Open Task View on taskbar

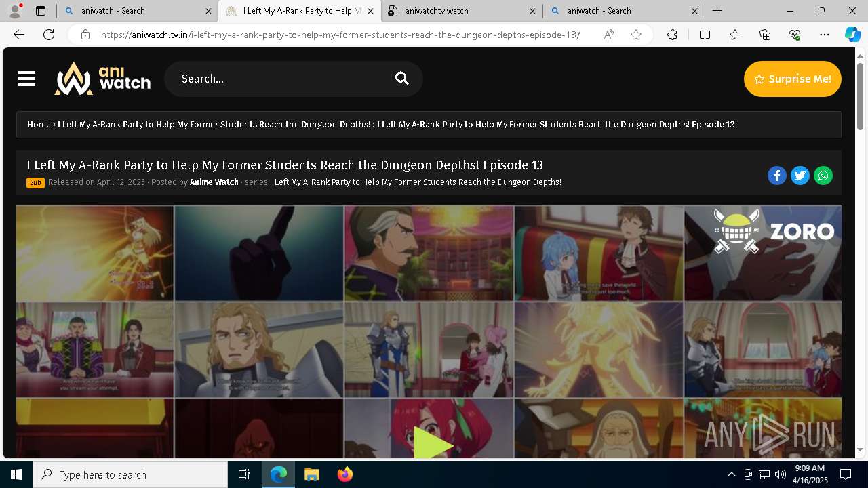pyautogui.click(x=244, y=474)
